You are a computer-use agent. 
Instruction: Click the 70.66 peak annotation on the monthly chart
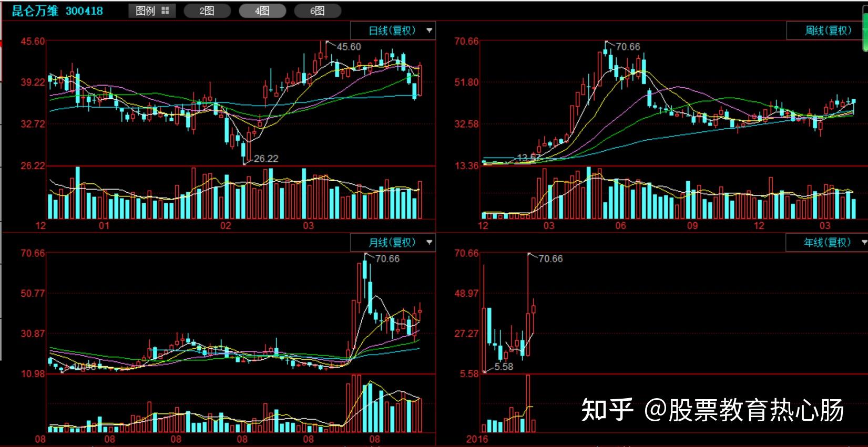tap(387, 258)
